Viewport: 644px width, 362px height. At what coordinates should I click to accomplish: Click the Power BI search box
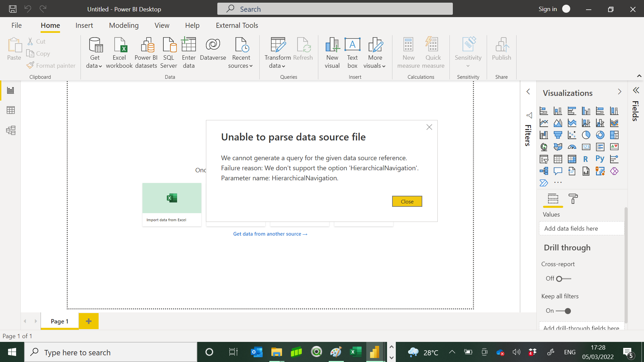point(335,9)
